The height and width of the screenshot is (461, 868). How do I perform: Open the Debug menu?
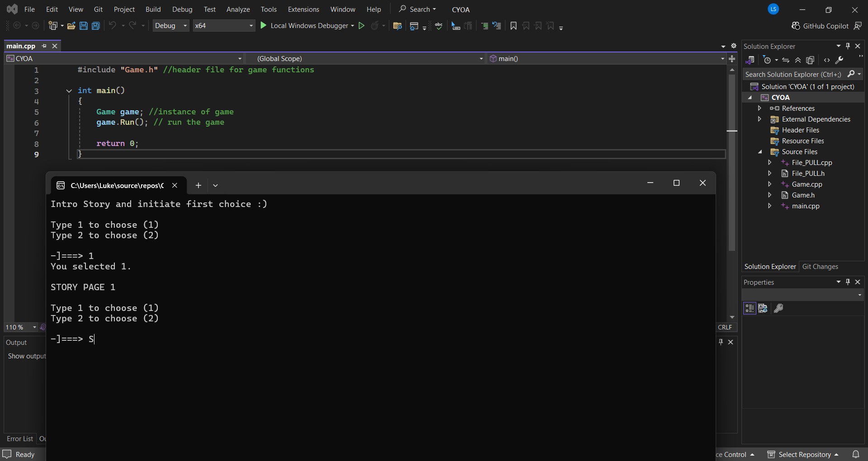coord(182,9)
